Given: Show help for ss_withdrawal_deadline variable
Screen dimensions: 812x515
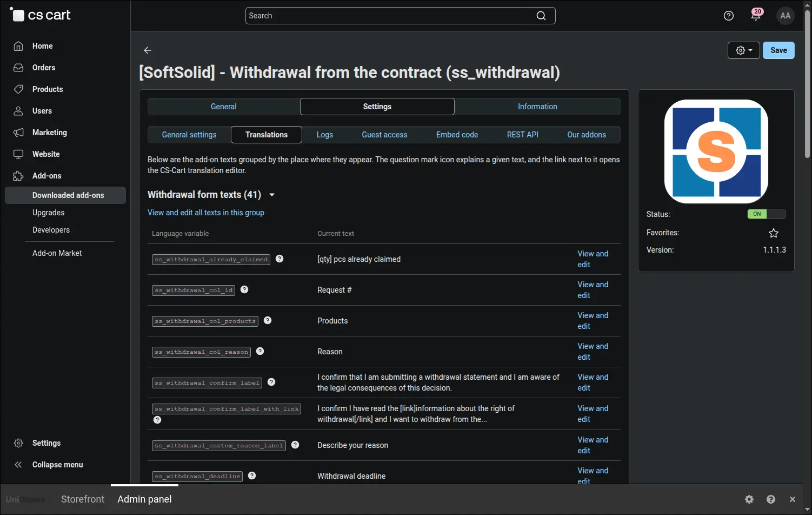Looking at the screenshot, I should tap(252, 476).
